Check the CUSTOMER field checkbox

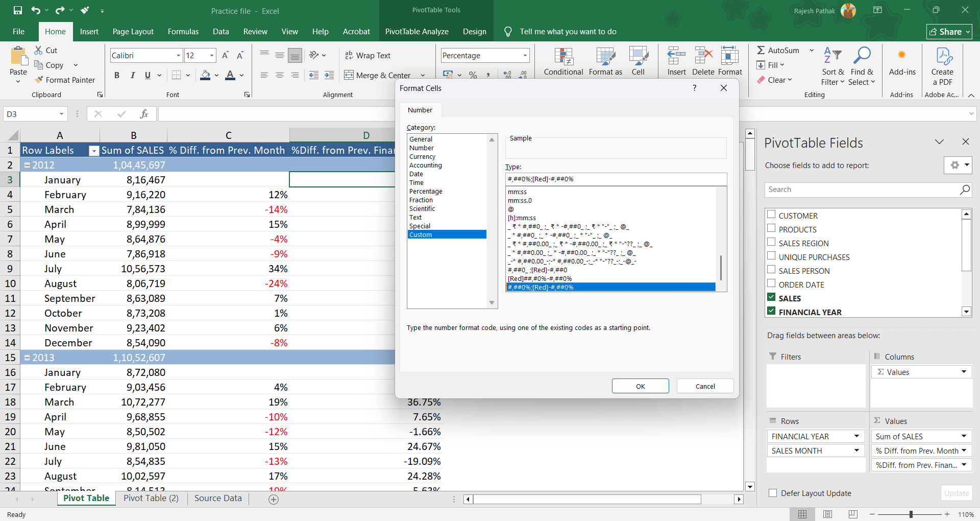[x=771, y=215]
